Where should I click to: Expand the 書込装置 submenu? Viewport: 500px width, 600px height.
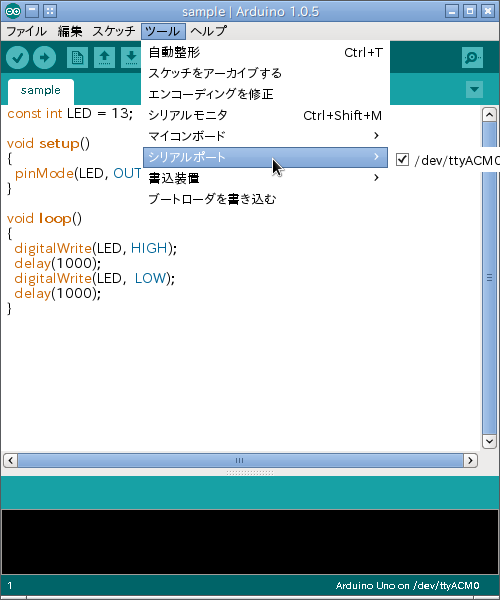point(265,178)
